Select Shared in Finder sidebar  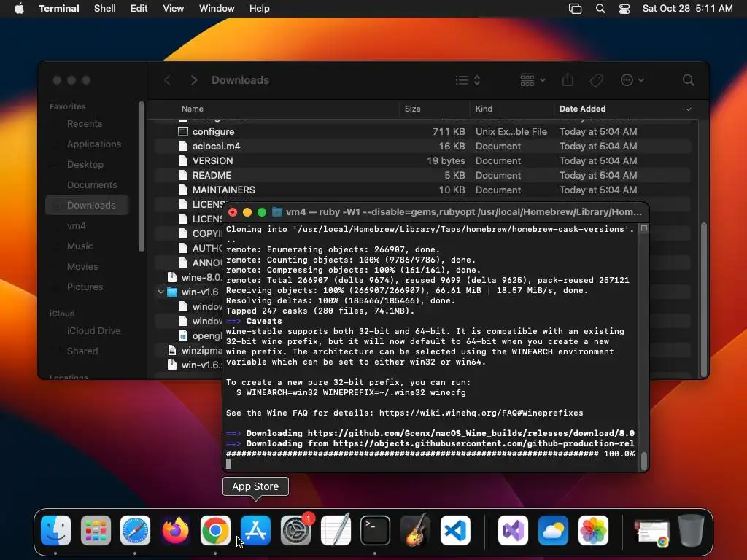pyautogui.click(x=82, y=351)
